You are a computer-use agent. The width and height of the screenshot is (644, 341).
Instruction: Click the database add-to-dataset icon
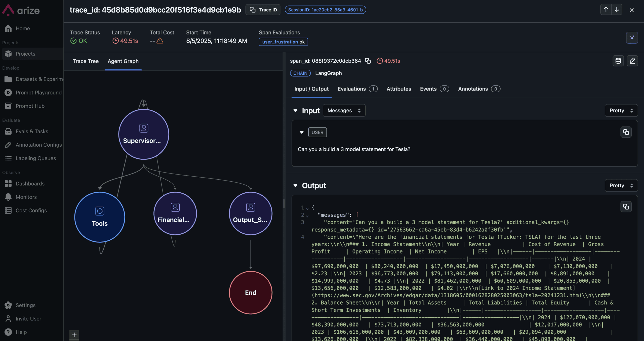[x=618, y=61]
